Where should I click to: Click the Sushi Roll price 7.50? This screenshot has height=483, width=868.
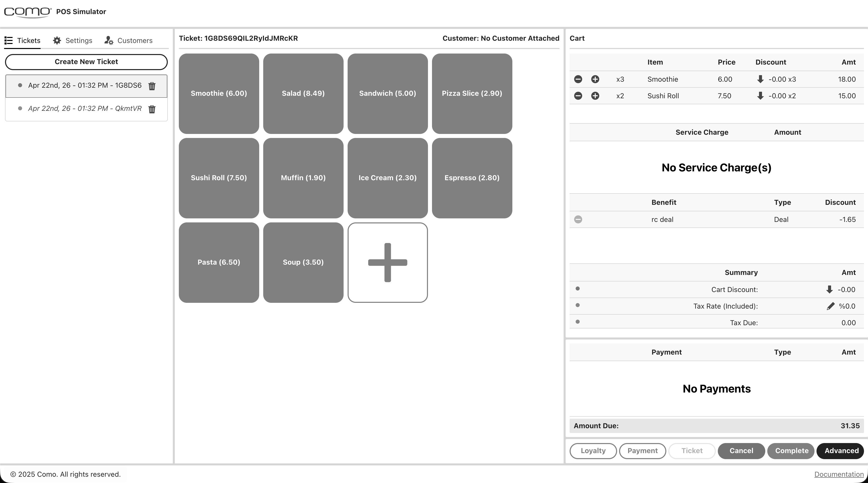(724, 96)
